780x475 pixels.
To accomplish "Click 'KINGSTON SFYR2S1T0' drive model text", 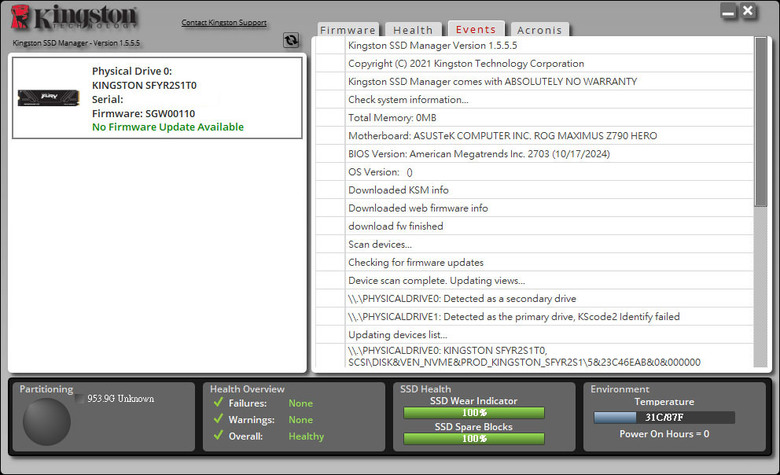I will pos(144,85).
